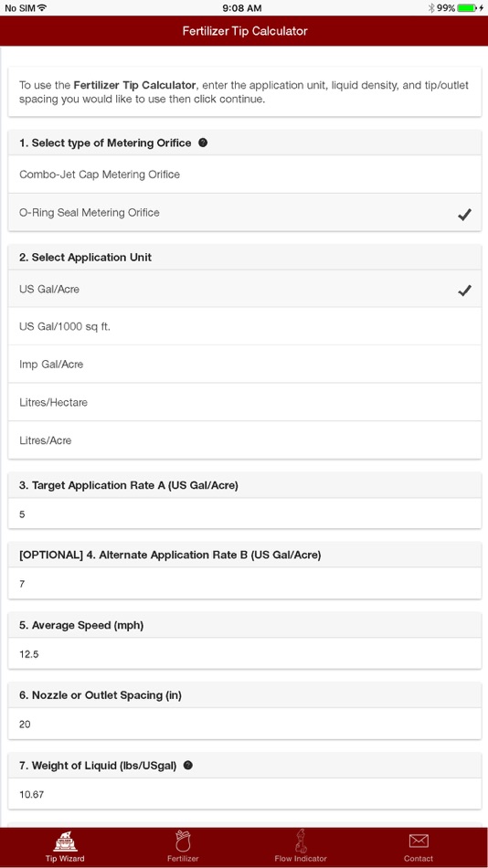The width and height of the screenshot is (488, 868).
Task: Select Combo-Jet Cap Metering Orifice option
Action: 244,175
